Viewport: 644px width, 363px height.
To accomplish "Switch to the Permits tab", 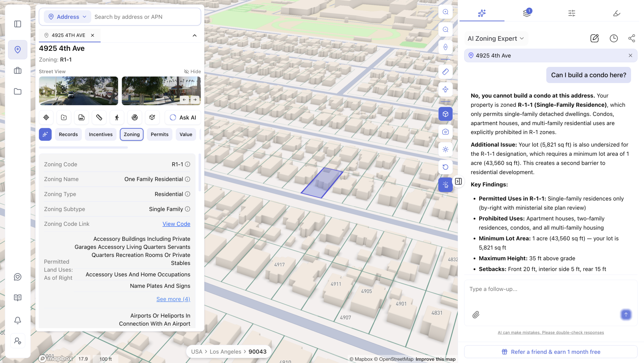I will coord(159,134).
